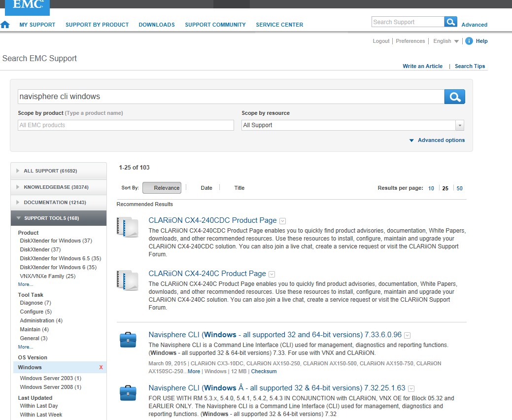Filter by Configure tool task
Viewport: 512px width, 420px height.
[35, 312]
